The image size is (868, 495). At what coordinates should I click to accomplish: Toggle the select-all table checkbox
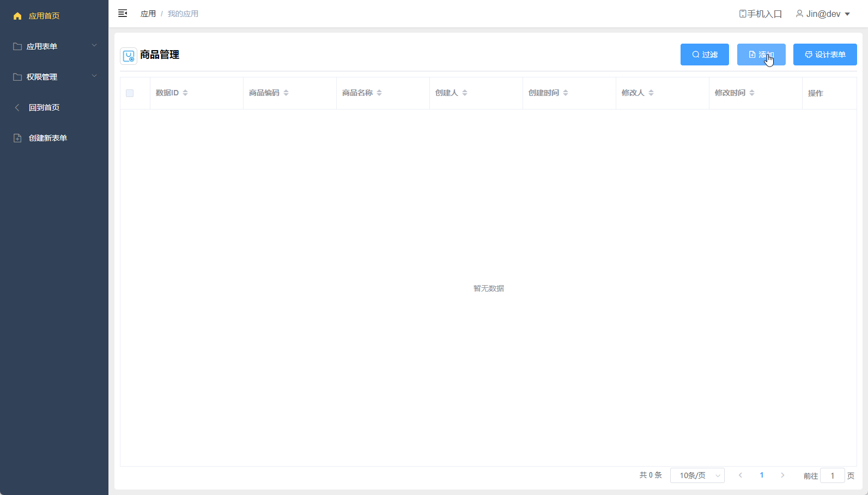coord(130,93)
